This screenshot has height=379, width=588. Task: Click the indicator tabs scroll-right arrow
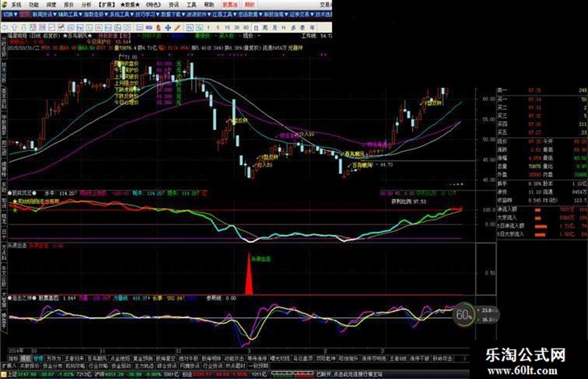coord(464,358)
